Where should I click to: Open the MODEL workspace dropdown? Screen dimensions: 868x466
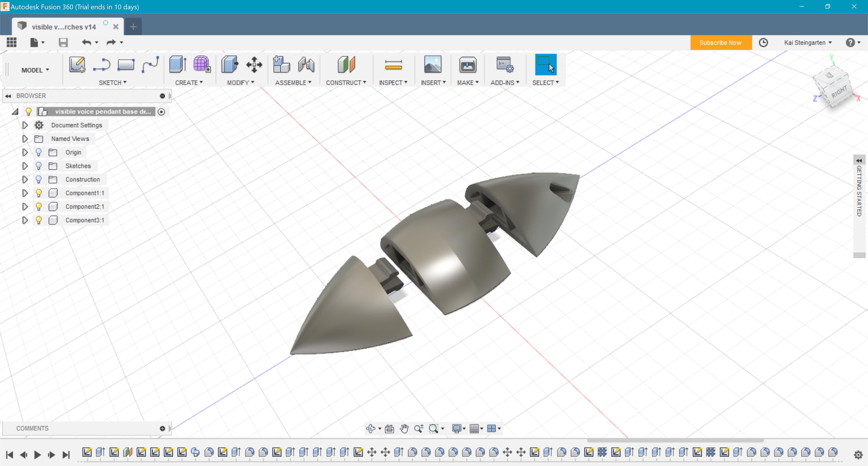coord(35,70)
